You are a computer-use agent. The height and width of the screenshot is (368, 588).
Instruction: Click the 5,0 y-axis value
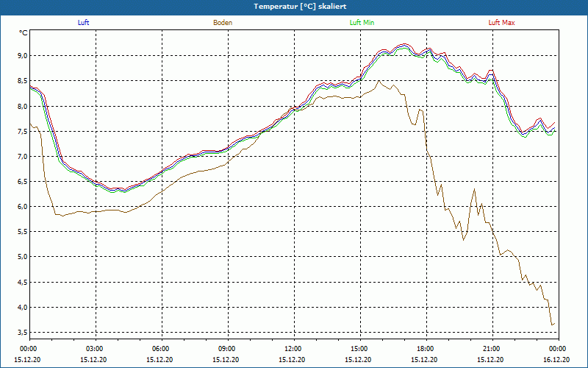tap(23, 257)
